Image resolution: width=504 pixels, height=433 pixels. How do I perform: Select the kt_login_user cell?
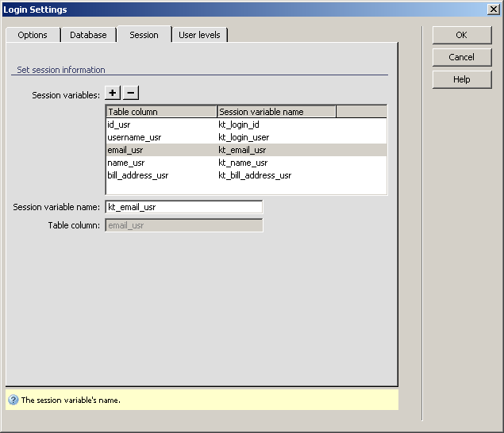coord(244,137)
